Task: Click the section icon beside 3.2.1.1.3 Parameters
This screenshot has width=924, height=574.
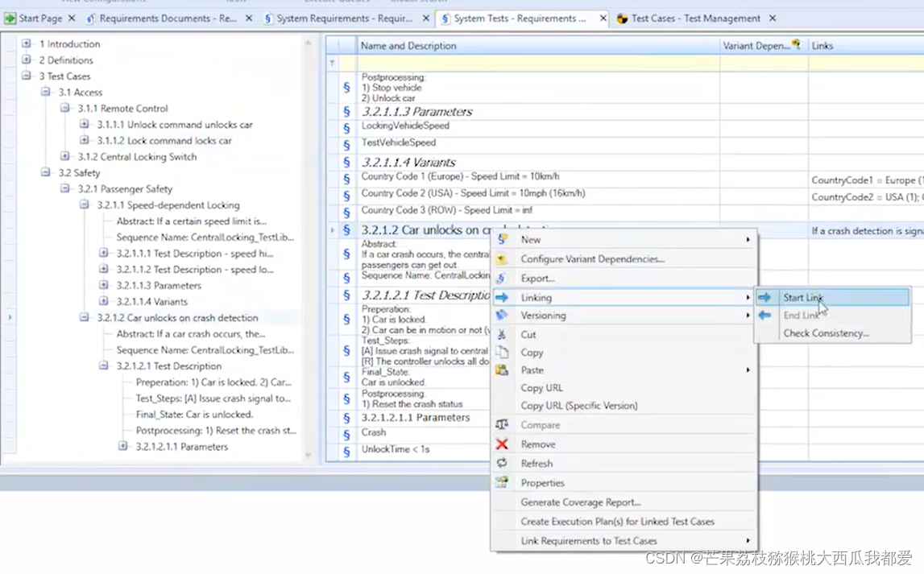Action: pos(346,111)
